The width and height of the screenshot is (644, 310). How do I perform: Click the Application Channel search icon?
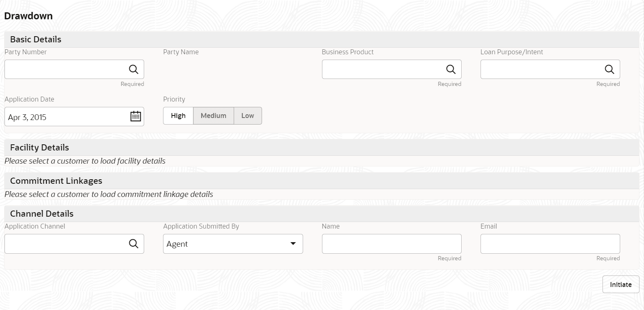click(133, 244)
